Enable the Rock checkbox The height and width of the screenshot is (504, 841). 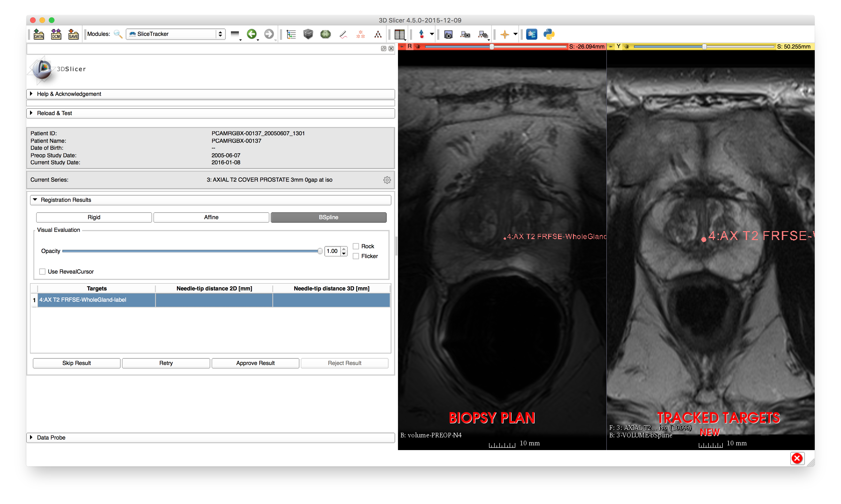pyautogui.click(x=356, y=246)
